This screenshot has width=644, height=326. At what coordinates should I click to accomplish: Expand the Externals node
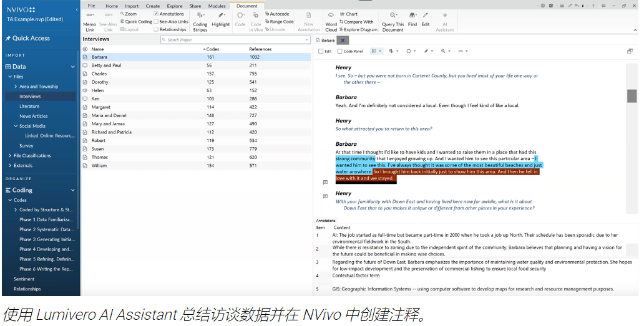point(10,166)
